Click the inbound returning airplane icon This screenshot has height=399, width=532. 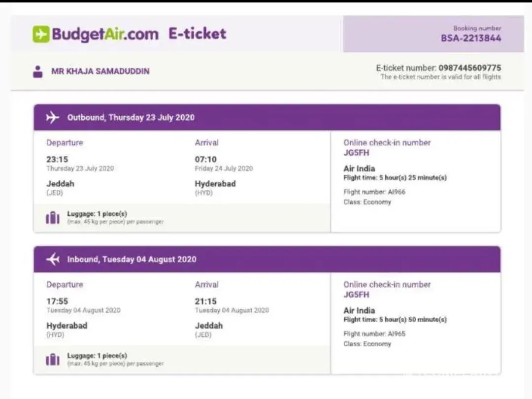[x=52, y=259]
